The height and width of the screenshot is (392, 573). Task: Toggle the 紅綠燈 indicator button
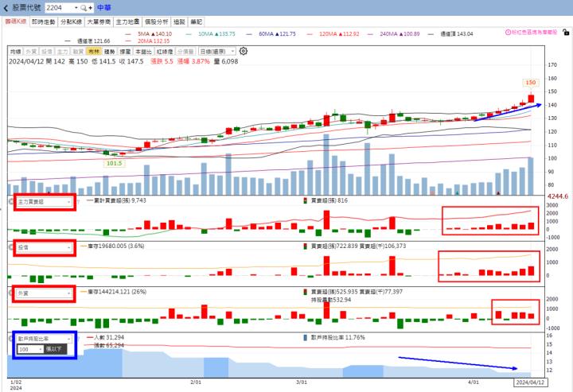tap(165, 52)
